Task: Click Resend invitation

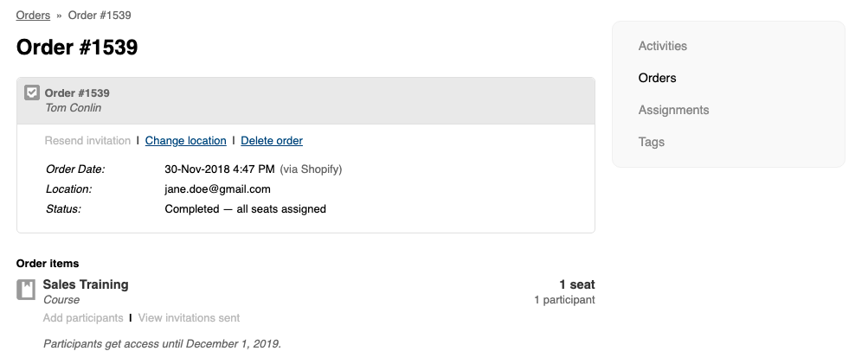Action: [87, 141]
